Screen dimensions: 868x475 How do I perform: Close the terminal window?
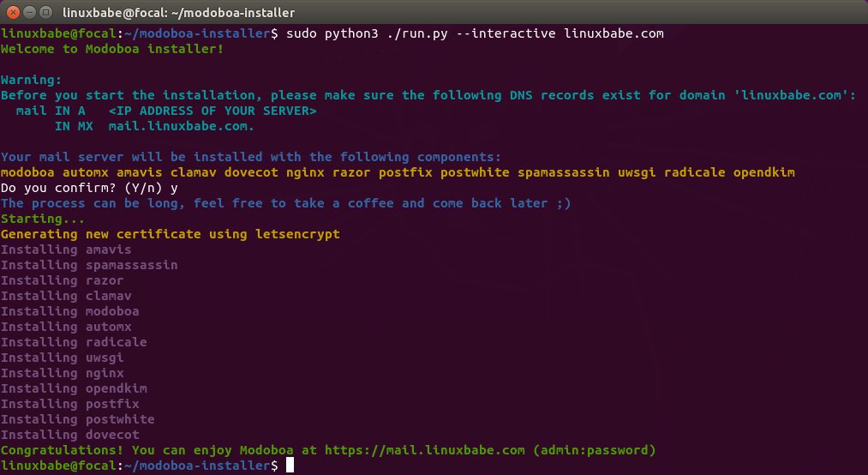click(10, 12)
